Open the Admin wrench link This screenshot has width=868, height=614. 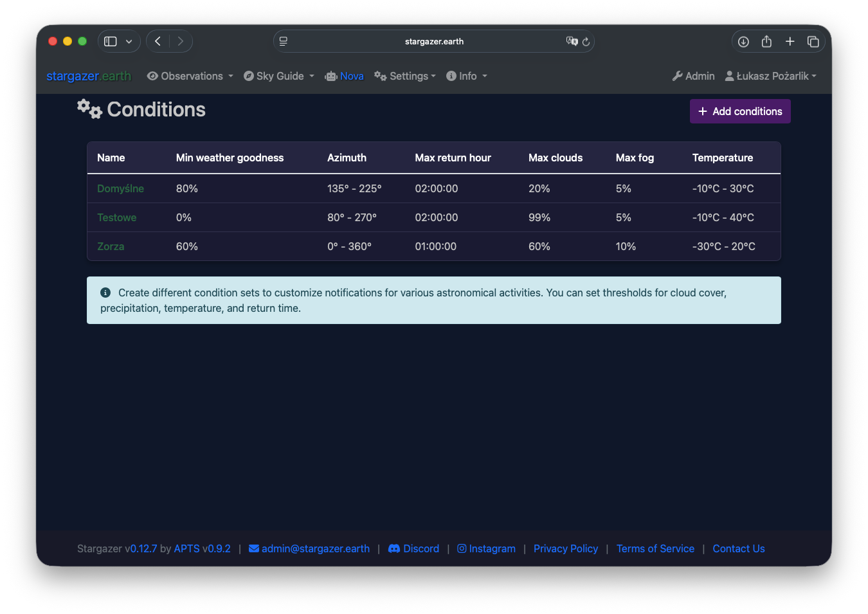point(693,76)
